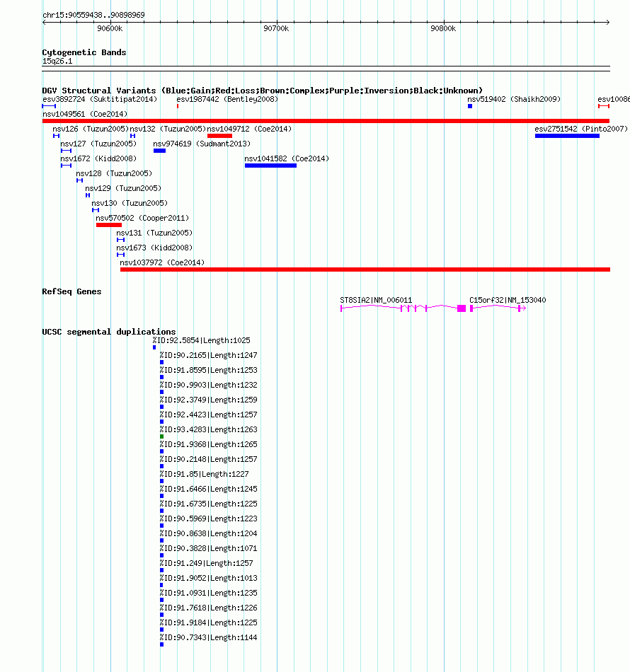Open variant nsv519402 (Shaikh2009)
This screenshot has width=630, height=672.
pos(514,99)
